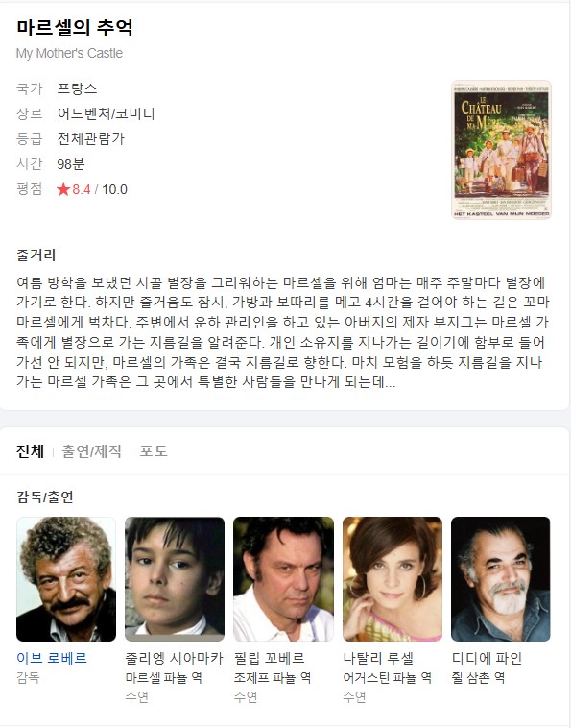Open 줄리엥 시아마카 portrait photo

pos(175,579)
